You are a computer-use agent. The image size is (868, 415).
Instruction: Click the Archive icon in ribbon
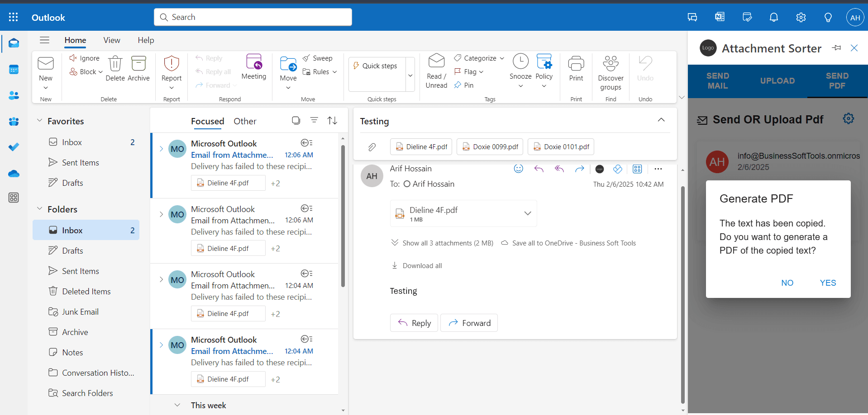(x=138, y=64)
